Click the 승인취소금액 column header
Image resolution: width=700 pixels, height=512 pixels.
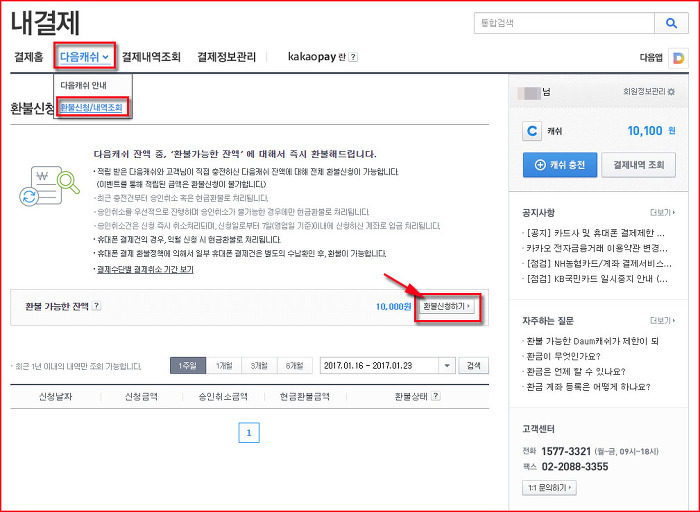223,396
